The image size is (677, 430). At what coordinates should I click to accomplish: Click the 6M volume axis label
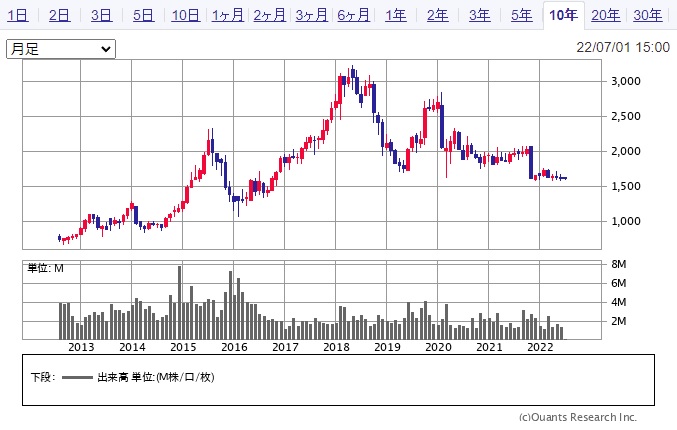(x=619, y=283)
